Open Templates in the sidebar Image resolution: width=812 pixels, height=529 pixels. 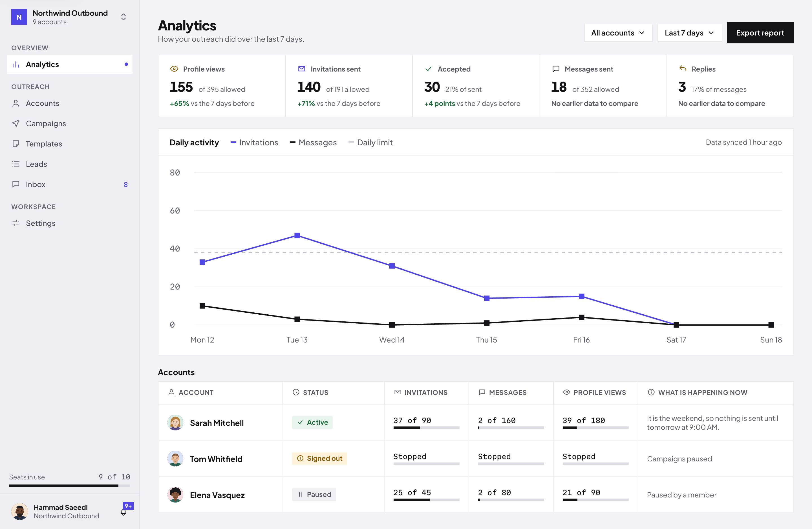70,144
